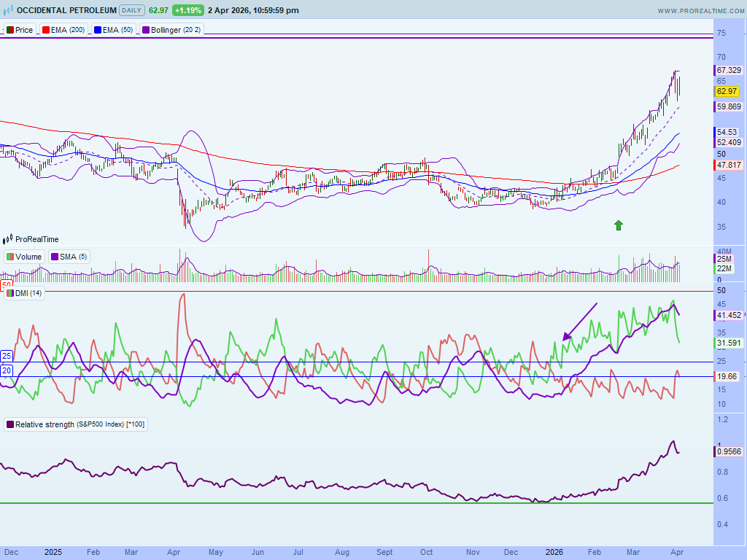Click the purple Bollinger color swatch
The width and height of the screenshot is (747, 560).
click(146, 30)
